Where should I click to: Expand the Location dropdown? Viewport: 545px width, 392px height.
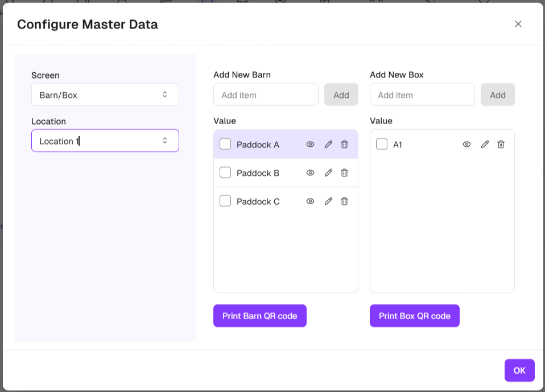coord(105,141)
